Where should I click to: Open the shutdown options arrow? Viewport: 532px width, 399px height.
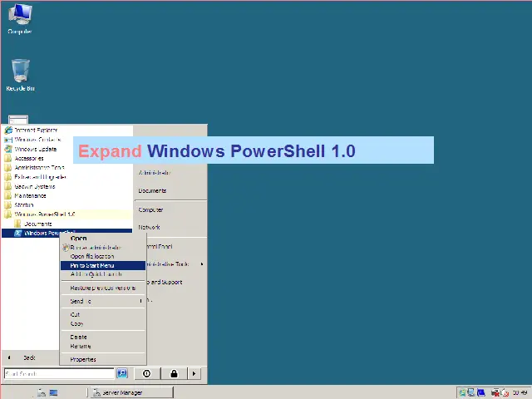coord(194,373)
